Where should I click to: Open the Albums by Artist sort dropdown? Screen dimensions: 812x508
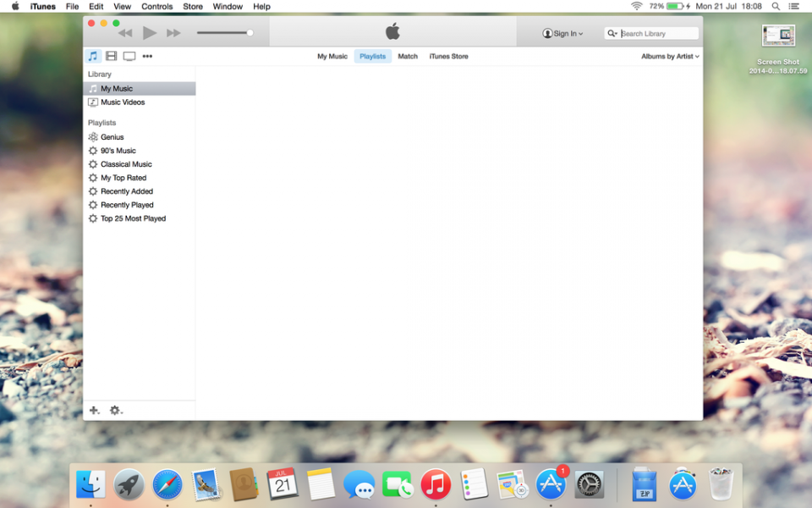(x=670, y=57)
